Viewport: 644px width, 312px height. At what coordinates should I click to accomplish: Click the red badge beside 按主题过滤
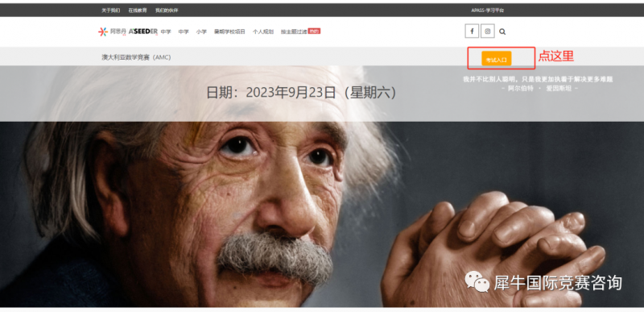point(314,31)
